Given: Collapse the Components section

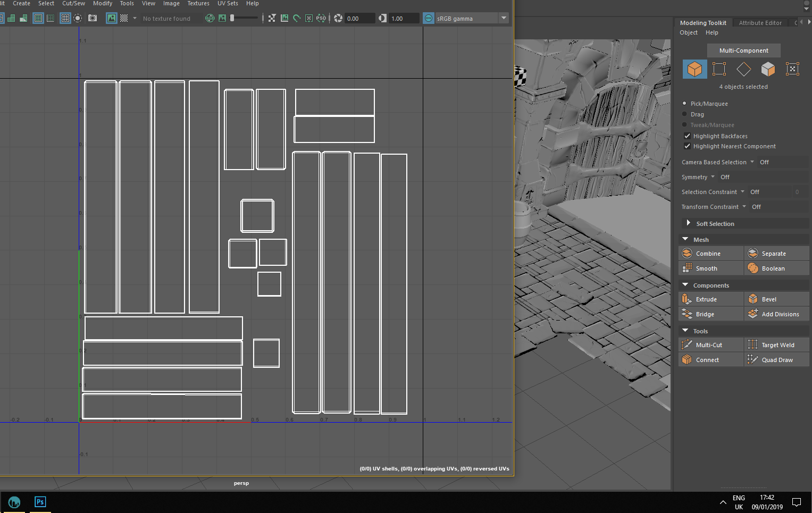Looking at the screenshot, I should coord(685,285).
